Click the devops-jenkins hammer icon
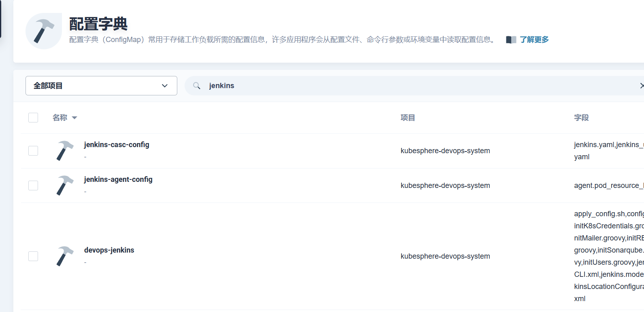 click(x=65, y=256)
